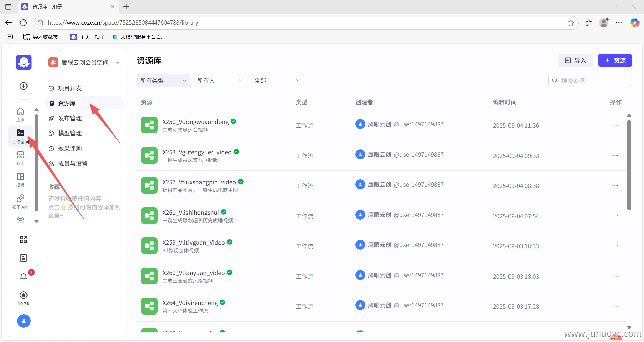Open the 主页 home icon in the sidebar

(x=20, y=114)
